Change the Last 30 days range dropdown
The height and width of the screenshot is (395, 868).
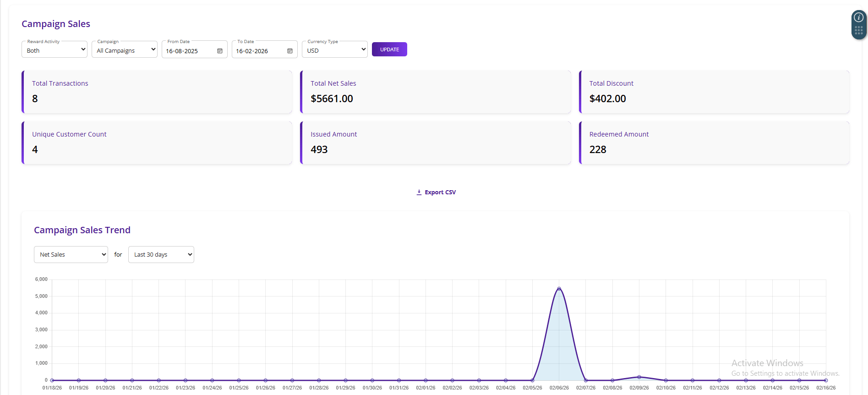point(161,255)
